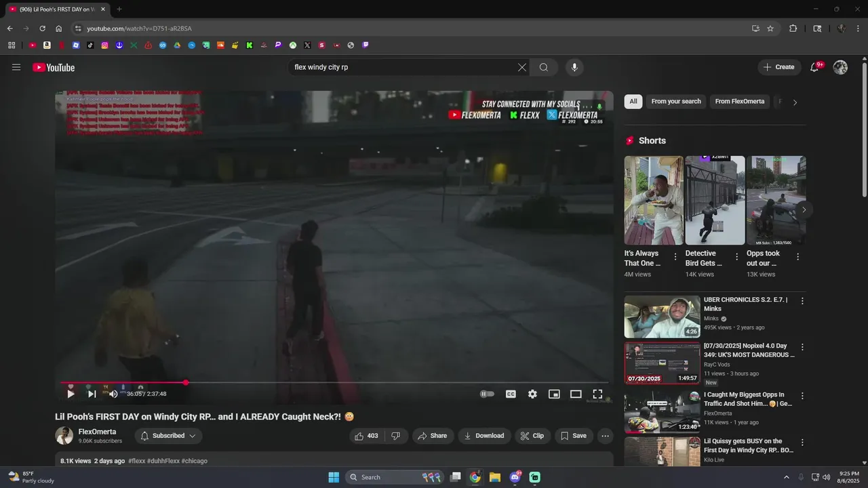Skip to the next video
The width and height of the screenshot is (868, 488).
(x=92, y=394)
